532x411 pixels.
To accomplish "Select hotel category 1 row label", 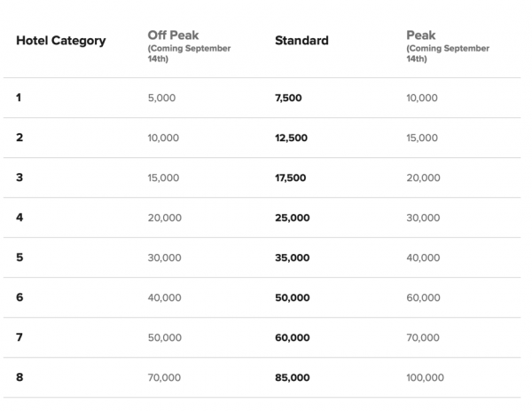I will click(19, 98).
